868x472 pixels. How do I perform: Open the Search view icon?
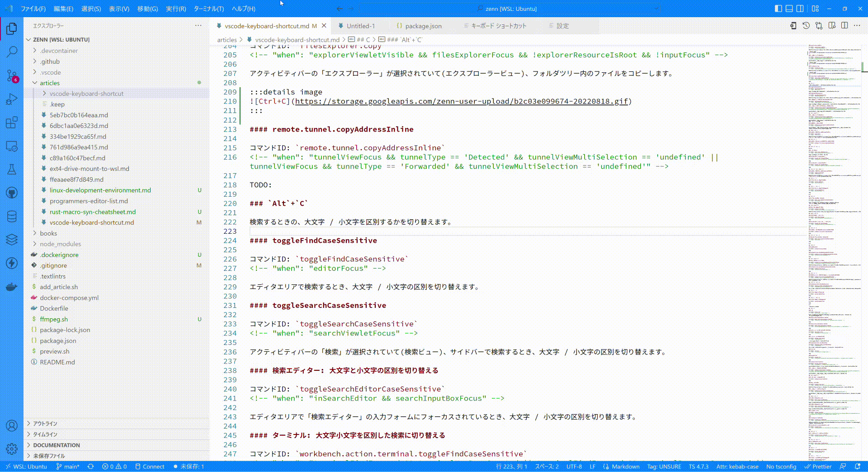(12, 52)
